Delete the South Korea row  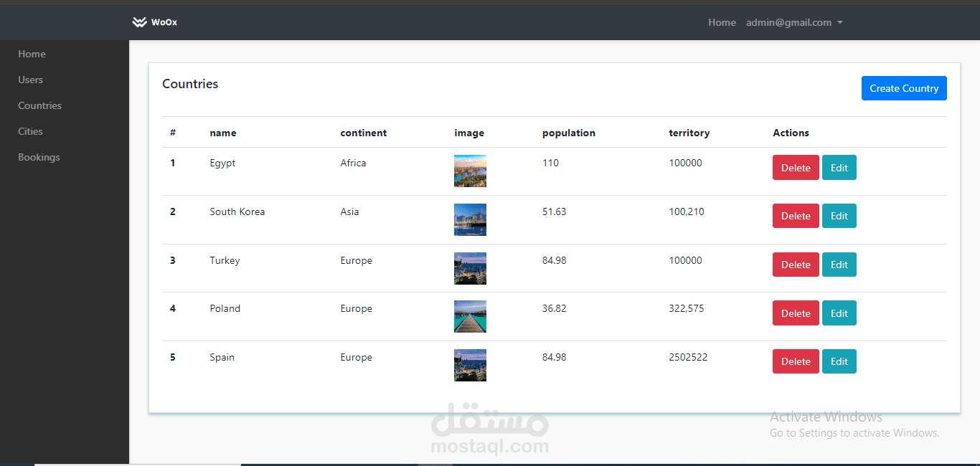(x=796, y=216)
